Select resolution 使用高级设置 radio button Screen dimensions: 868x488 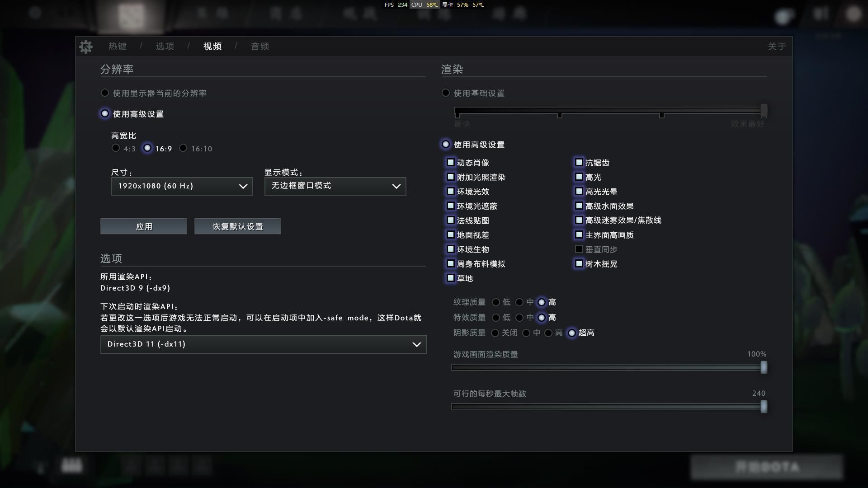coord(105,113)
